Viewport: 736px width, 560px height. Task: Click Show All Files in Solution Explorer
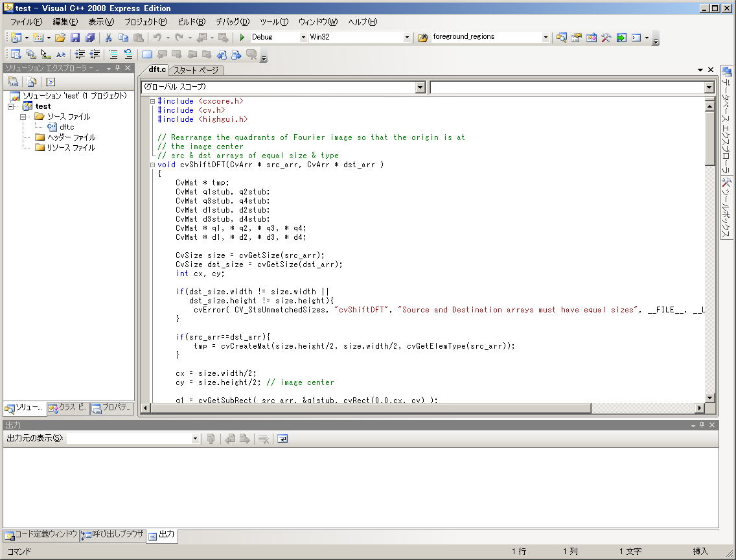pyautogui.click(x=32, y=82)
